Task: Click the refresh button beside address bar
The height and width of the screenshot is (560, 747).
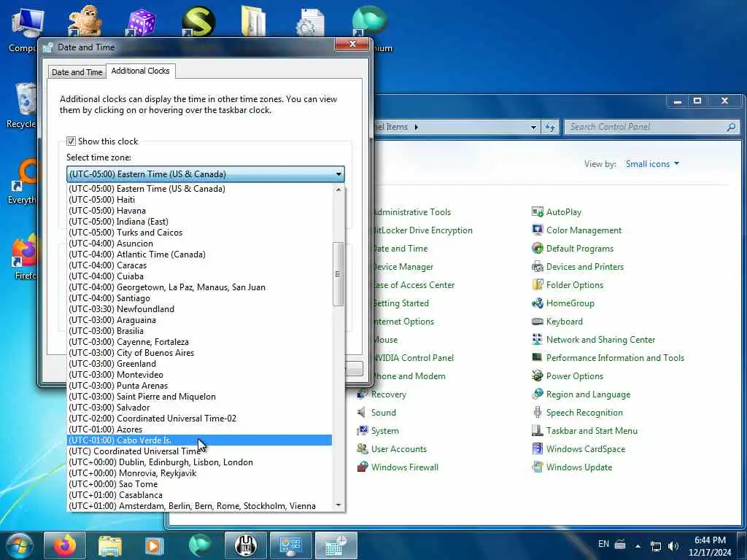Action: [550, 127]
